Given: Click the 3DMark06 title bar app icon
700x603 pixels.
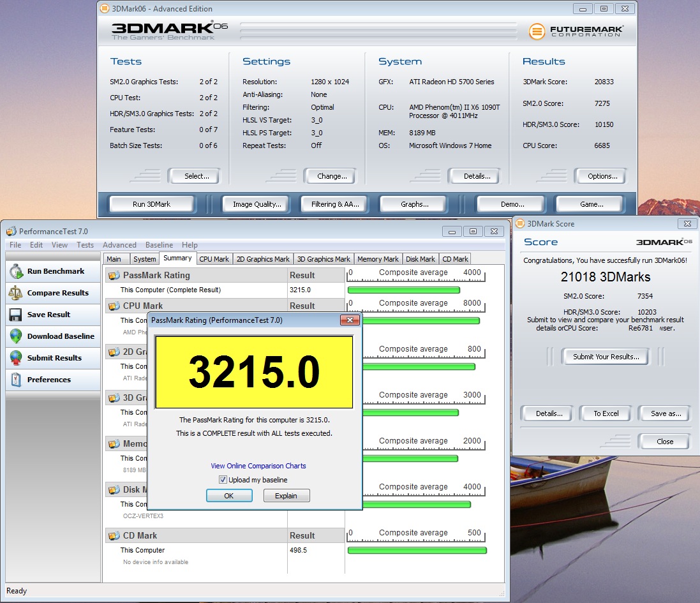Looking at the screenshot, I should (x=105, y=8).
